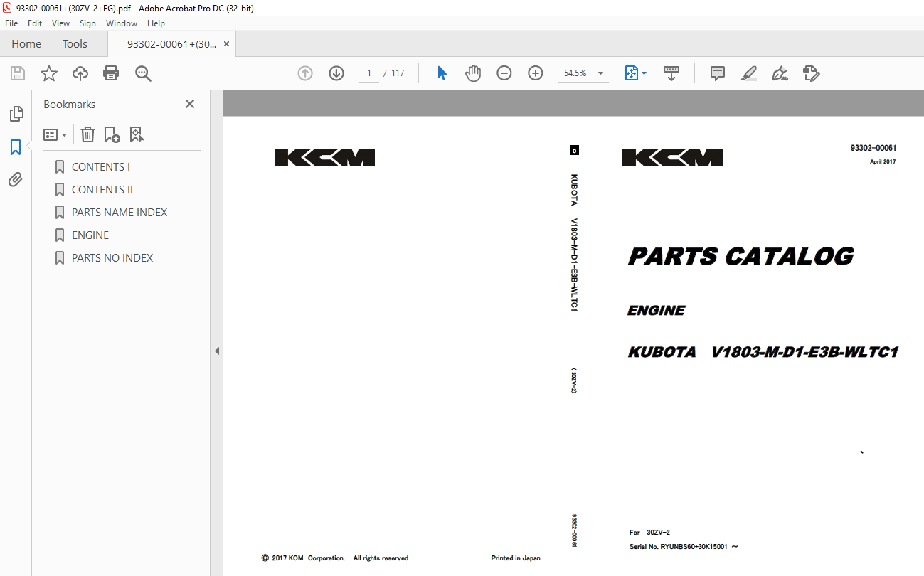Click the April 2017 date text
This screenshot has width=924, height=576.
[x=883, y=162]
